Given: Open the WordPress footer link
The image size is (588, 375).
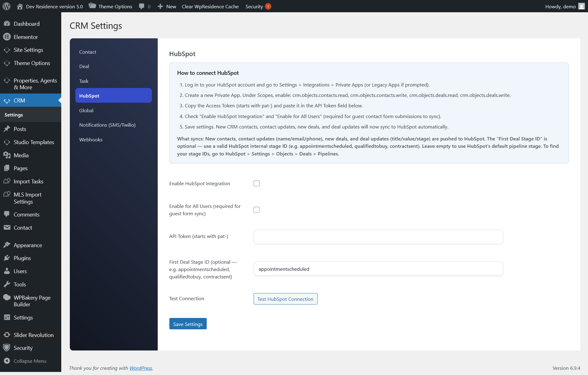Looking at the screenshot, I should point(141,368).
